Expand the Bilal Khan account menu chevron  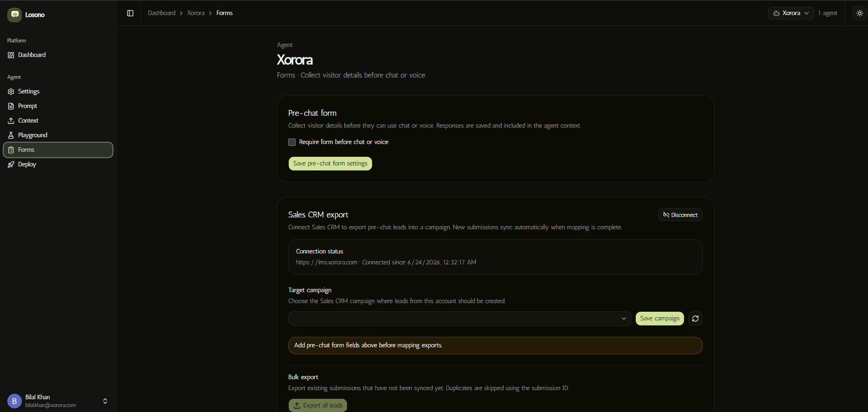(x=105, y=401)
